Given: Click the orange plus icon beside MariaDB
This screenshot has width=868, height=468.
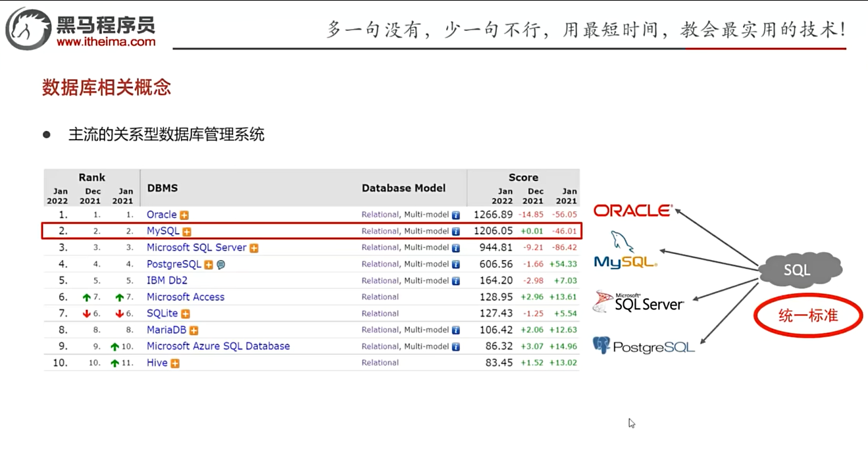Looking at the screenshot, I should tap(193, 330).
